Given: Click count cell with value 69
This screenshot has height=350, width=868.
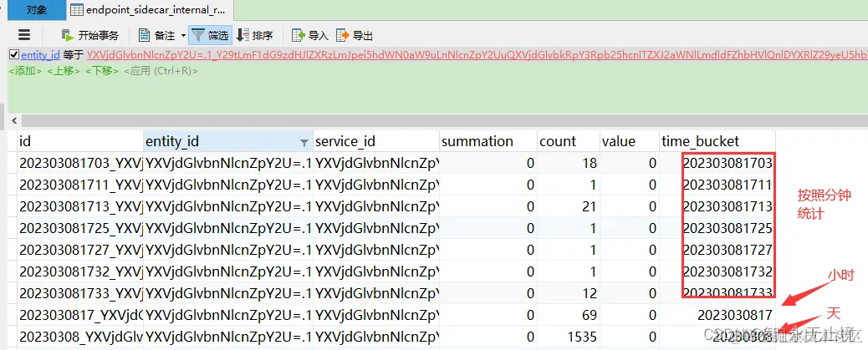Looking at the screenshot, I should pos(569,315).
